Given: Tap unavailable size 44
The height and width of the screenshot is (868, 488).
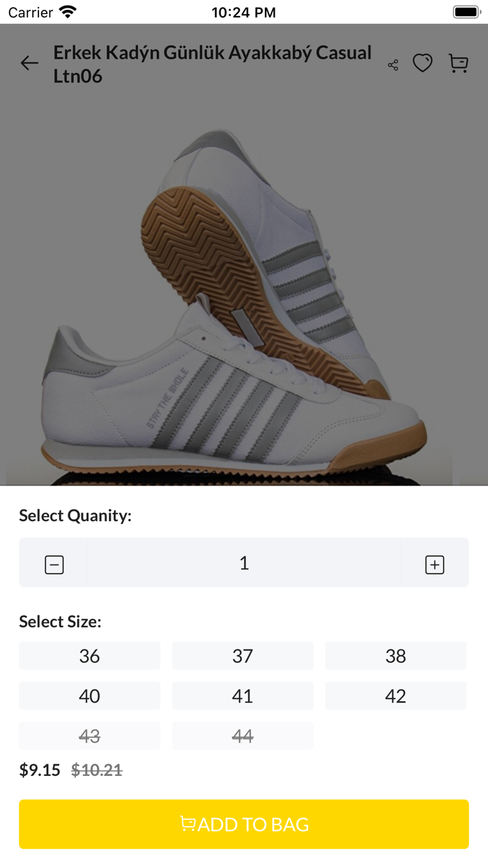Looking at the screenshot, I should pos(243,735).
